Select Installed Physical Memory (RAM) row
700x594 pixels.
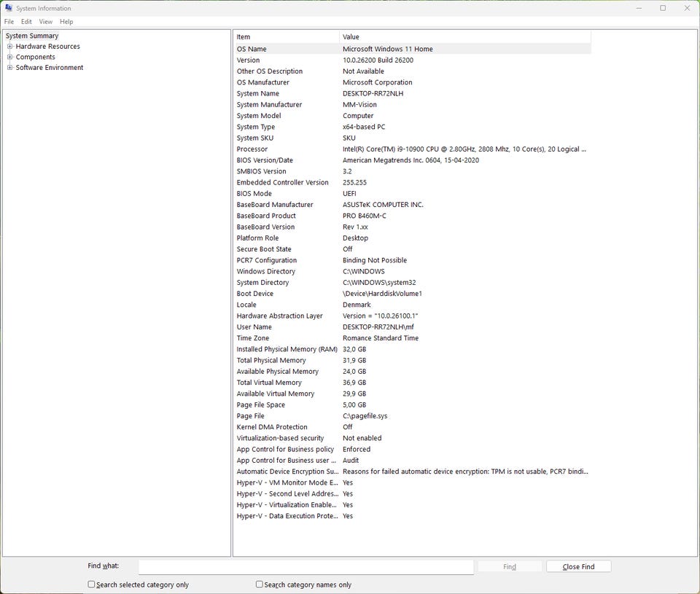click(412, 349)
